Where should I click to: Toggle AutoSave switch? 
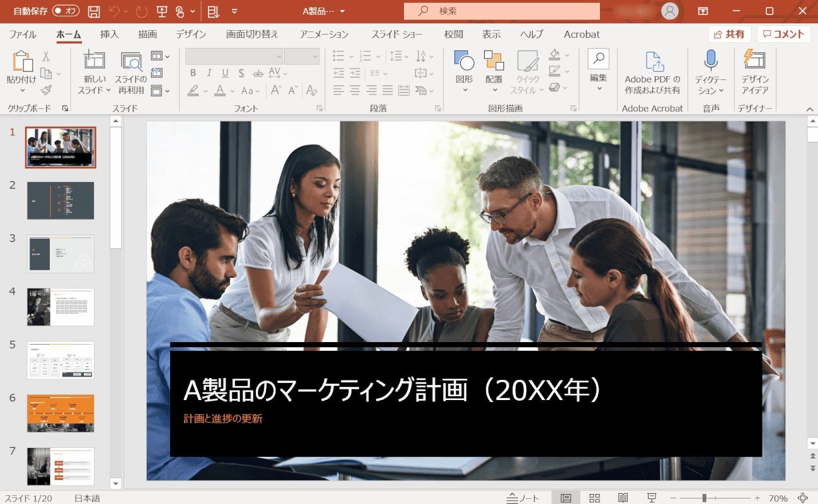click(66, 11)
